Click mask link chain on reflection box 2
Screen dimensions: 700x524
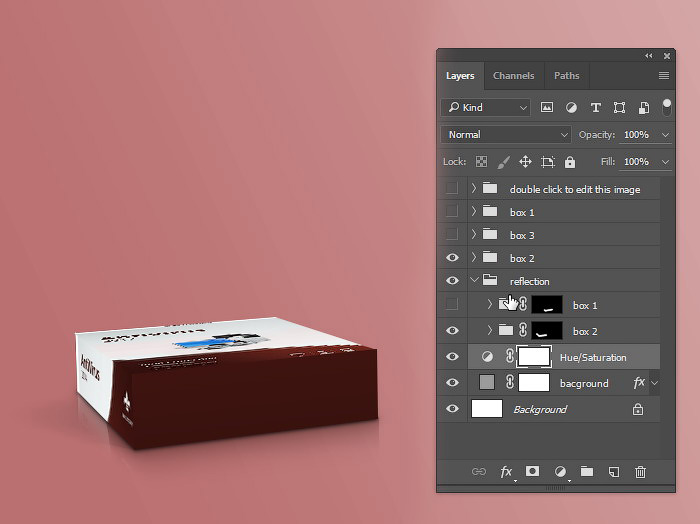click(523, 330)
